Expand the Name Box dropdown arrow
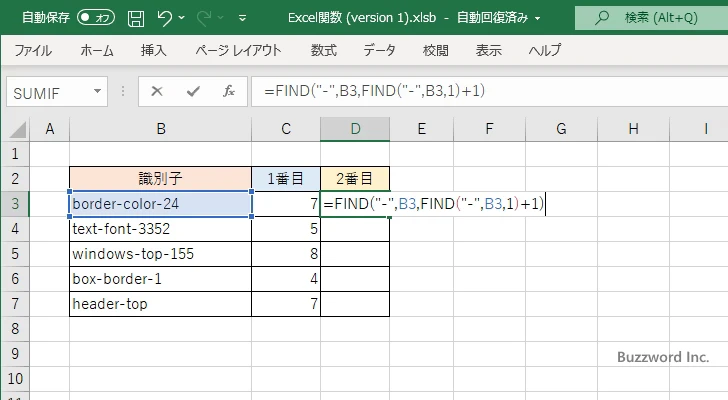This screenshot has width=728, height=400. [98, 91]
